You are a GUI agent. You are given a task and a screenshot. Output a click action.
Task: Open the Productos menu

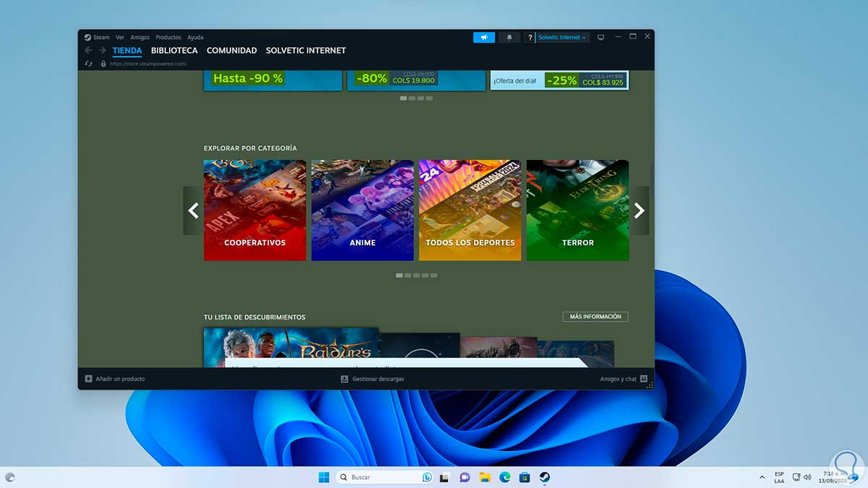pyautogui.click(x=169, y=38)
